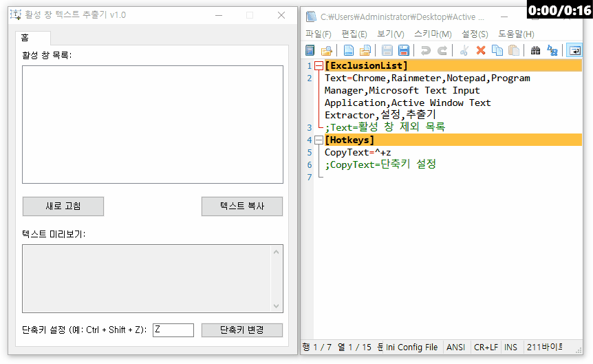This screenshot has width=593, height=364.
Task: Click the 단축키 변경 button
Action: [x=242, y=330]
